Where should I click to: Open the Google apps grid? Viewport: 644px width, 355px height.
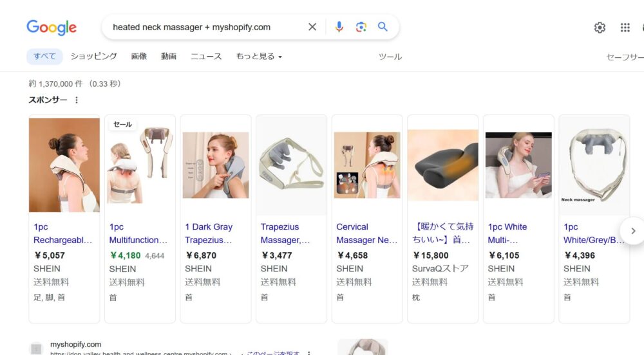click(x=625, y=27)
